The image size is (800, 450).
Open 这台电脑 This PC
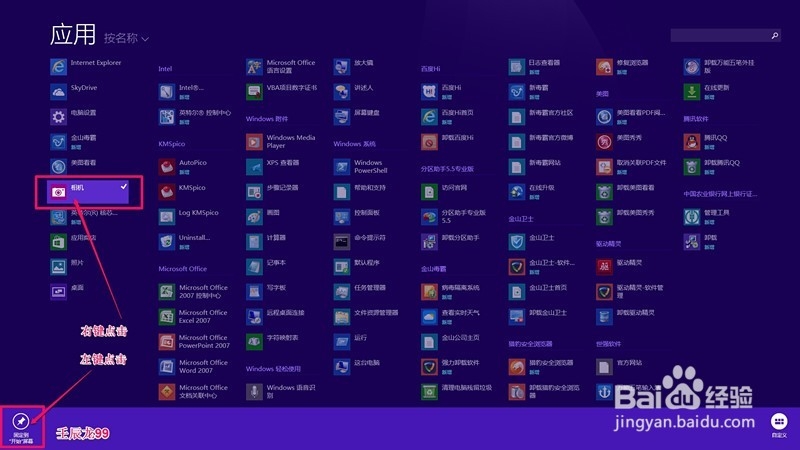pos(357,366)
